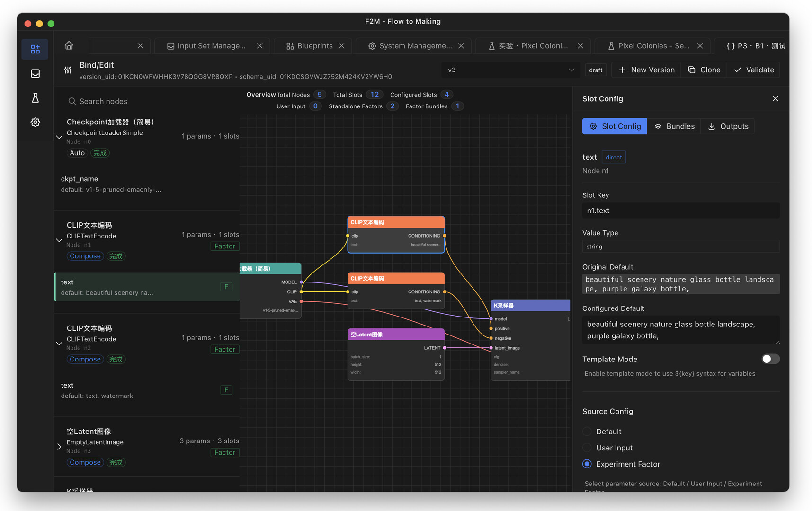Open the v3 version dropdown
The height and width of the screenshot is (511, 812).
click(x=510, y=70)
